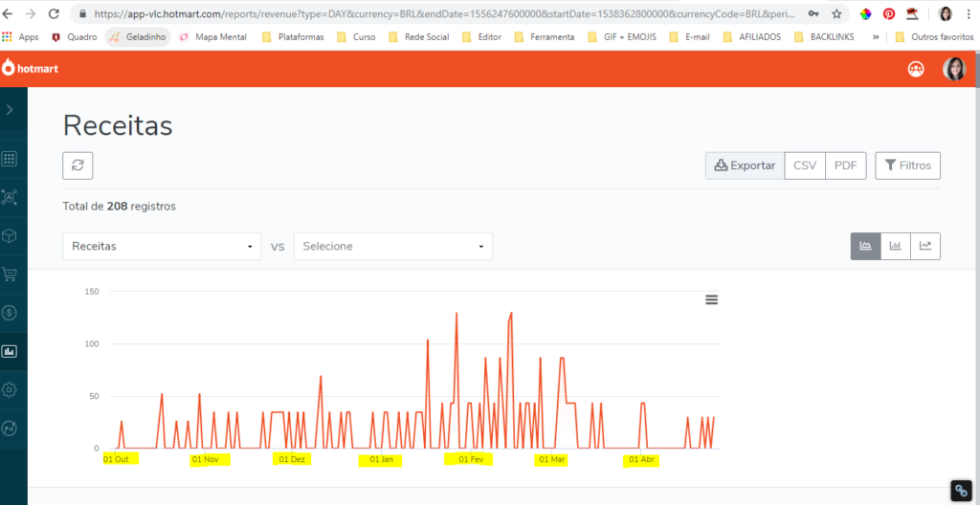The width and height of the screenshot is (980, 505).
Task: Open the products box icon in sidebar
Action: pyautogui.click(x=10, y=235)
